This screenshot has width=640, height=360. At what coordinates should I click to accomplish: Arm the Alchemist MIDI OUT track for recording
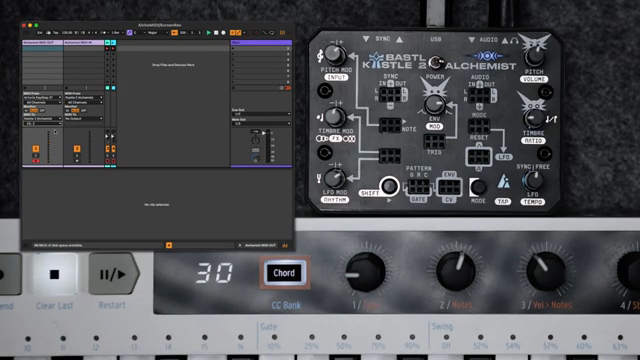(36, 161)
